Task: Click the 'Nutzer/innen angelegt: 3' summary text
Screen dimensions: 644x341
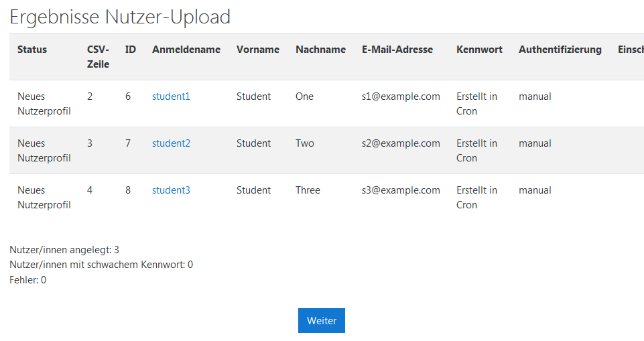Action: (x=64, y=250)
